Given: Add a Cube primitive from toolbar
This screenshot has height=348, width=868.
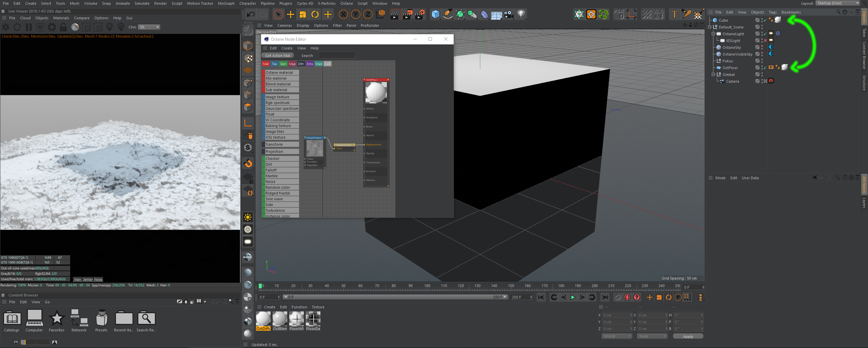Looking at the screenshot, I should pyautogui.click(x=435, y=14).
